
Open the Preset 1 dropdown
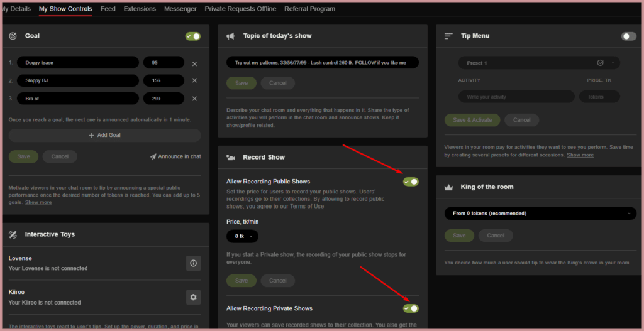coord(538,63)
